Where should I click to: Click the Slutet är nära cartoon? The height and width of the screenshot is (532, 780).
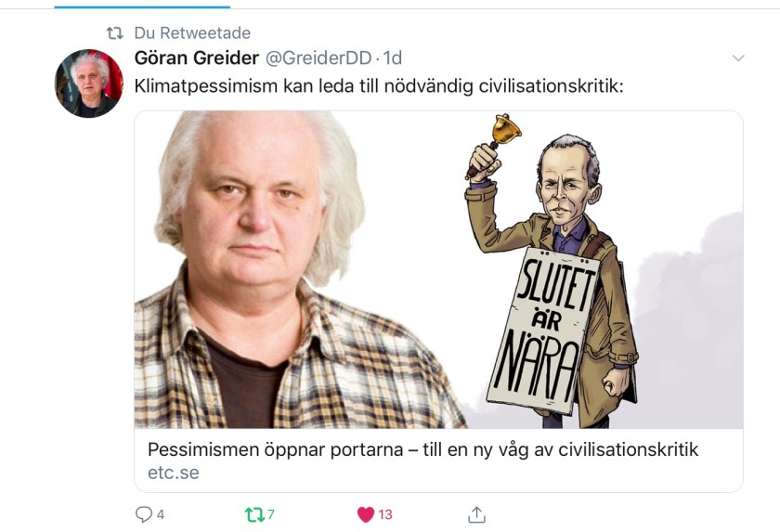click(552, 271)
